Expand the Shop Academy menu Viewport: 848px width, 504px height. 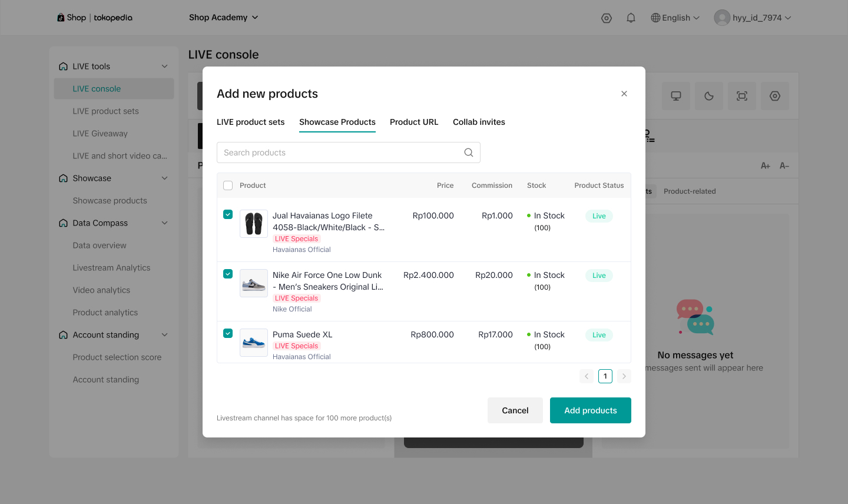pos(223,18)
